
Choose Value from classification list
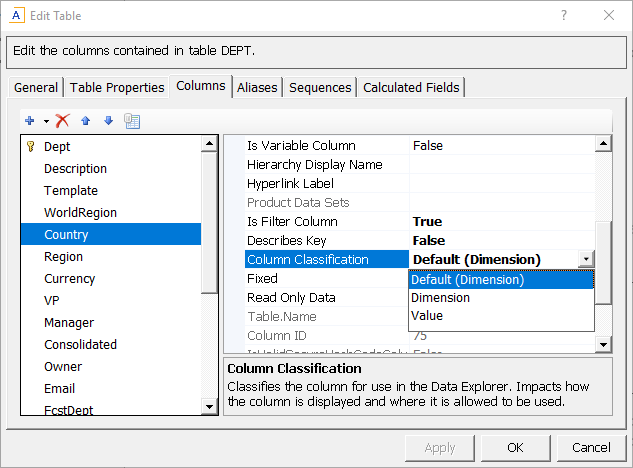click(x=427, y=316)
